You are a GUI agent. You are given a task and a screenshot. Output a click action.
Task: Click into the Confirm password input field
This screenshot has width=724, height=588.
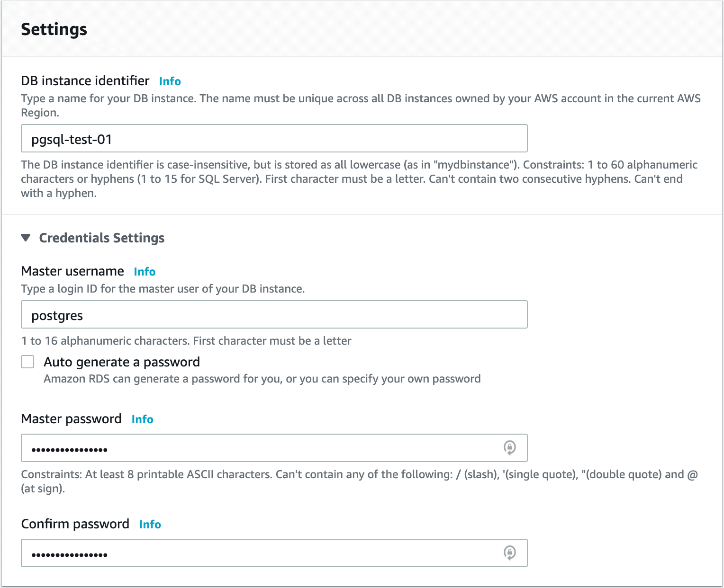click(261, 553)
